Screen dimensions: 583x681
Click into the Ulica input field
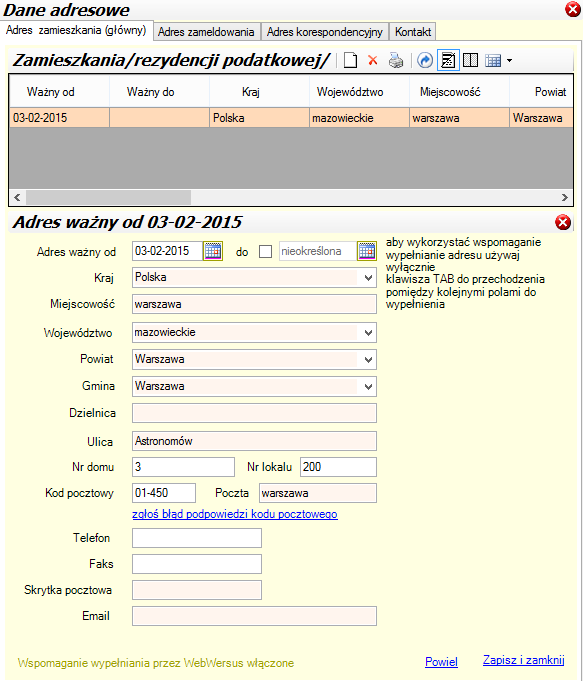(x=254, y=441)
